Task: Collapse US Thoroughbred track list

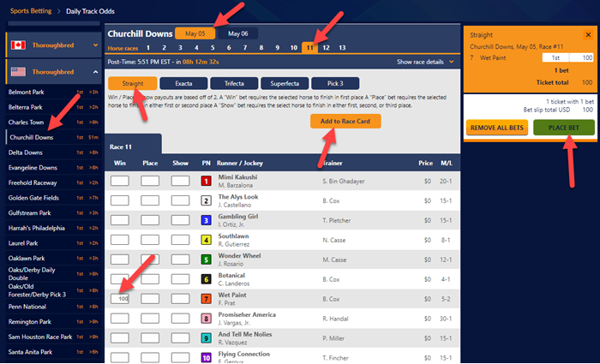Action: pos(95,72)
